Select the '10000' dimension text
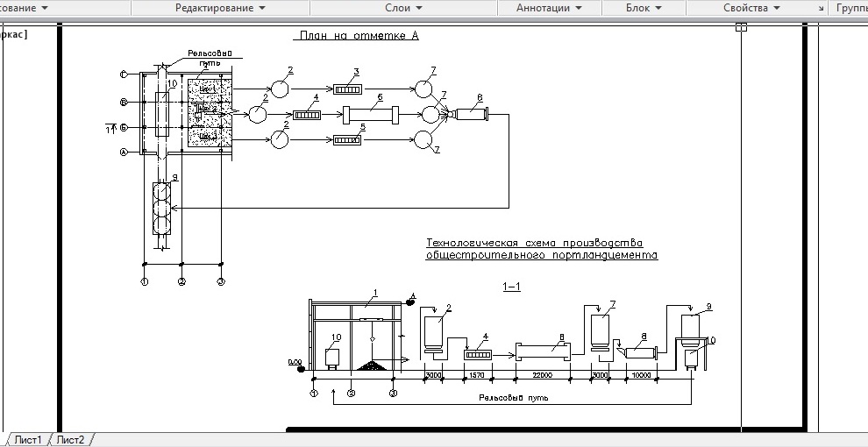 tap(641, 375)
